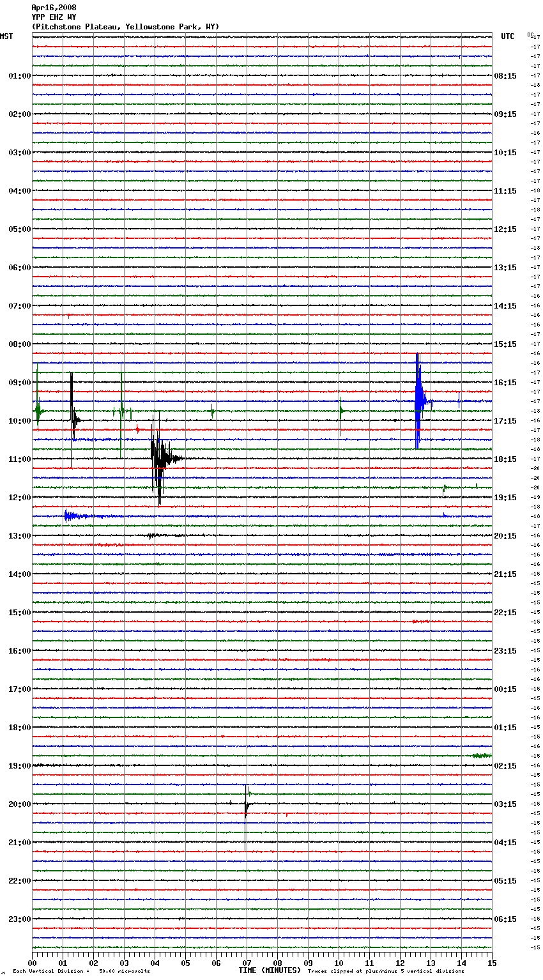This screenshot has width=543, height=980.
Task: Select the 05:00 MST time label
Action: [20, 229]
